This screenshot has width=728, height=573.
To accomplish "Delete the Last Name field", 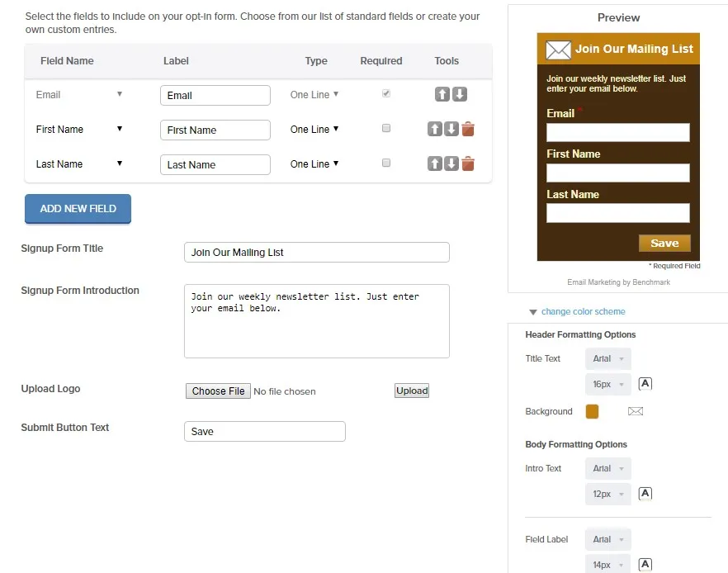I will (x=468, y=163).
